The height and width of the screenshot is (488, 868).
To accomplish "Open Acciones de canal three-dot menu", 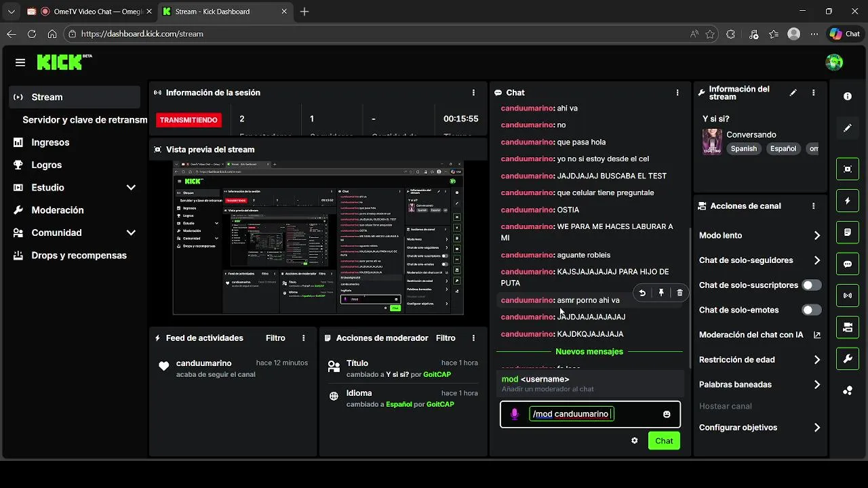I will pyautogui.click(x=813, y=206).
